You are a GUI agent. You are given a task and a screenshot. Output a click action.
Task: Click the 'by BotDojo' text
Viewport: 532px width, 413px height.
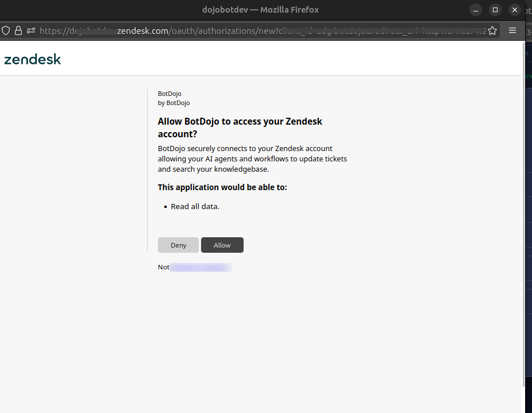[174, 103]
